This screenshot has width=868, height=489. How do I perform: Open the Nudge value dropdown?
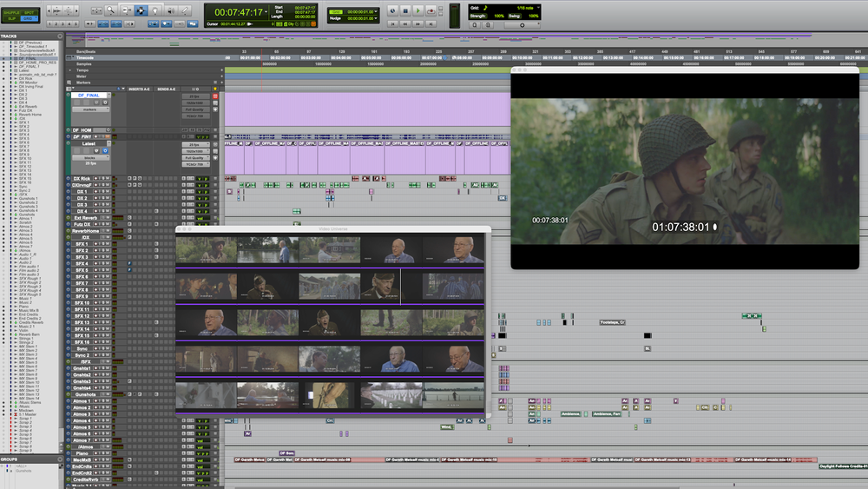tap(376, 18)
